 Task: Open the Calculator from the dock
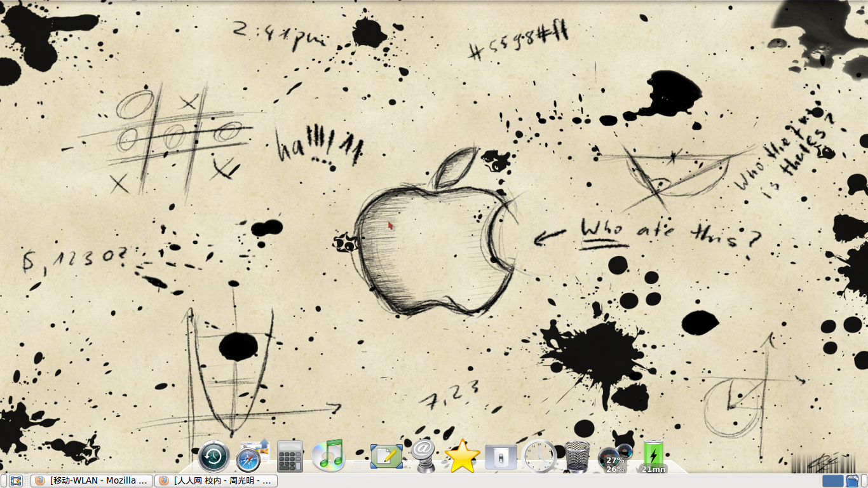pos(290,456)
